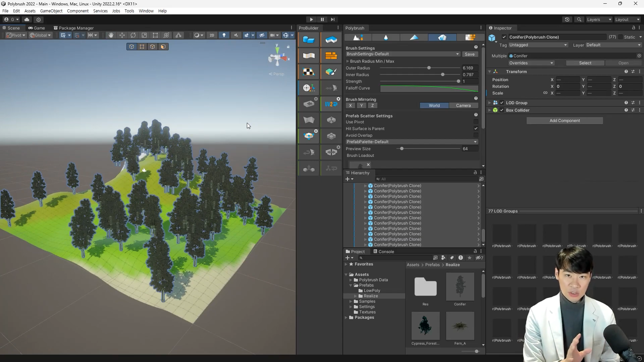The width and height of the screenshot is (644, 362).
Task: Open BrushSettings-Default dropdown
Action: 402,54
